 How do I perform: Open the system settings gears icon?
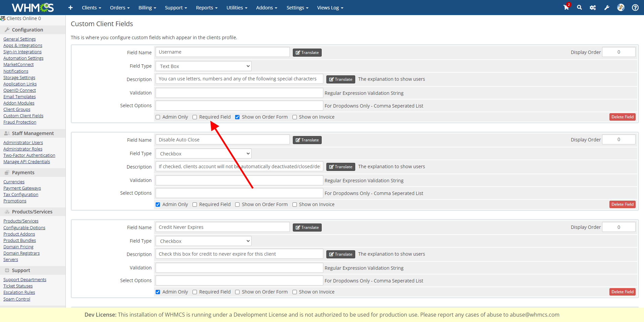tap(593, 7)
